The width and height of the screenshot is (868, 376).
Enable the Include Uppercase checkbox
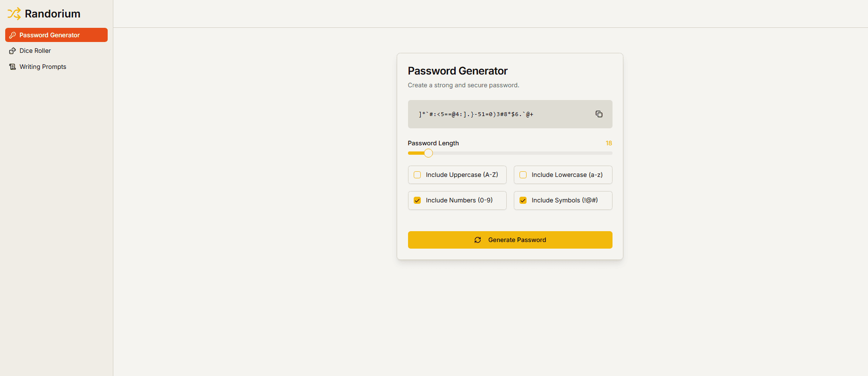point(417,175)
